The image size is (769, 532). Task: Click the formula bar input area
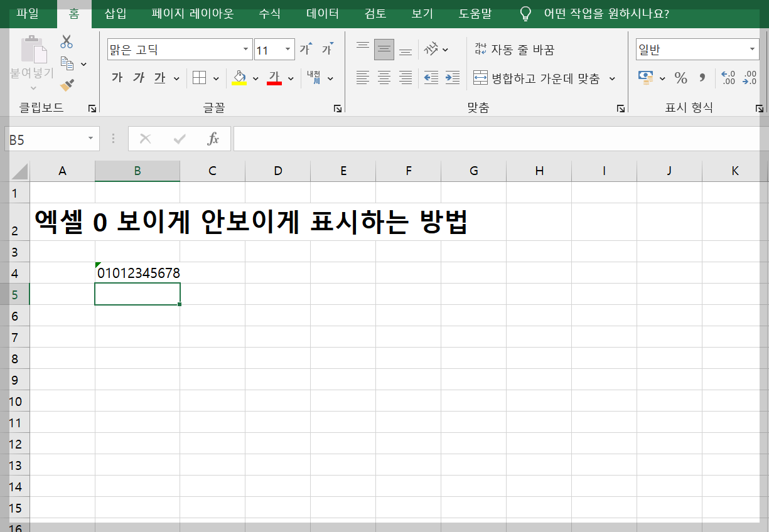(x=500, y=139)
